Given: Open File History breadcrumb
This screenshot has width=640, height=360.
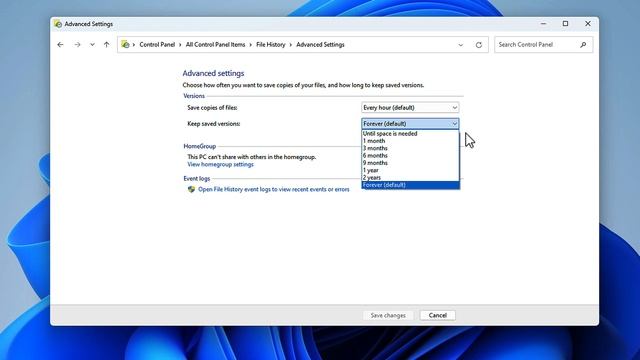Looking at the screenshot, I should 271,44.
